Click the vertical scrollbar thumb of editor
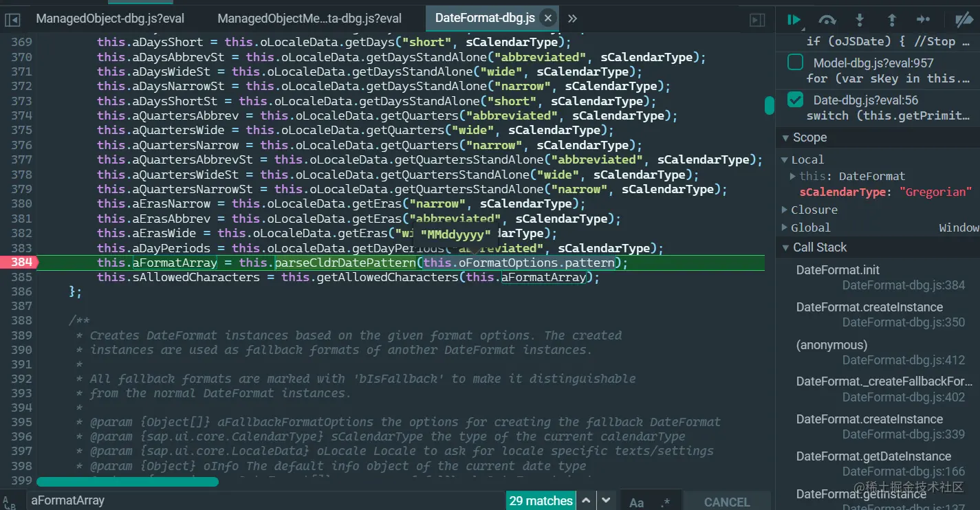The height and width of the screenshot is (510, 980). click(x=770, y=105)
